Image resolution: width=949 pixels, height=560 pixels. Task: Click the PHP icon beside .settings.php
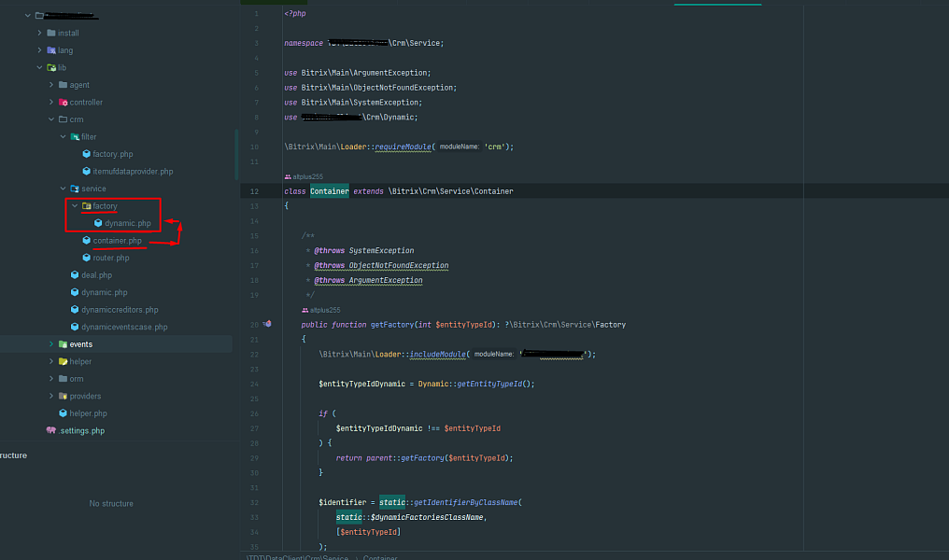click(x=51, y=430)
